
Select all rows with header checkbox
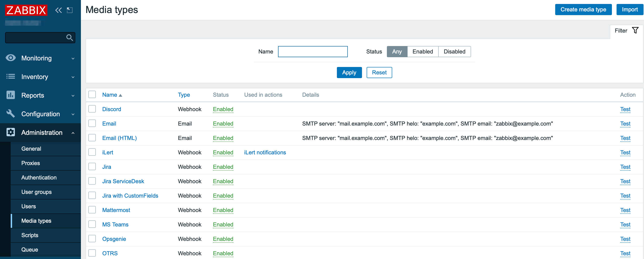(92, 95)
